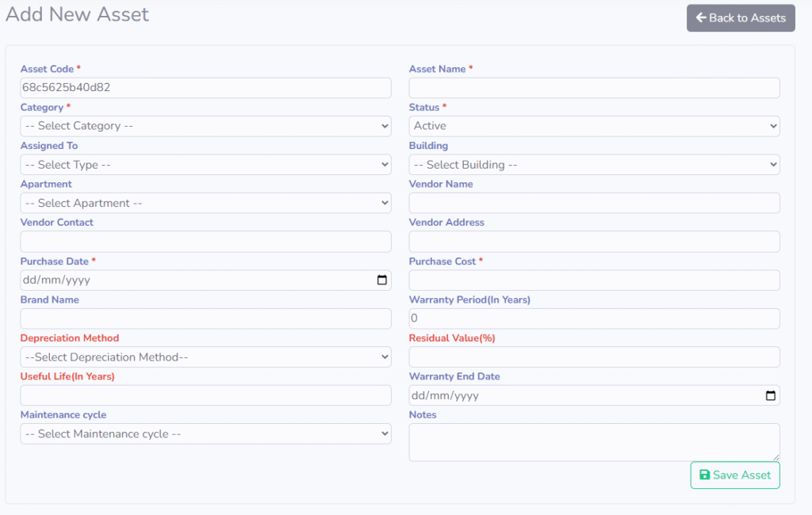Focus the Vendor Name text box

(x=594, y=203)
